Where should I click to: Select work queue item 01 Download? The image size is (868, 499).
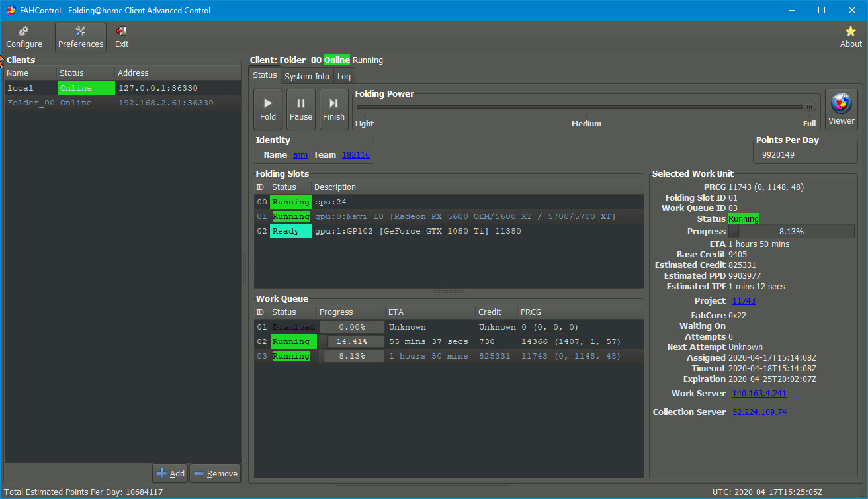click(449, 327)
